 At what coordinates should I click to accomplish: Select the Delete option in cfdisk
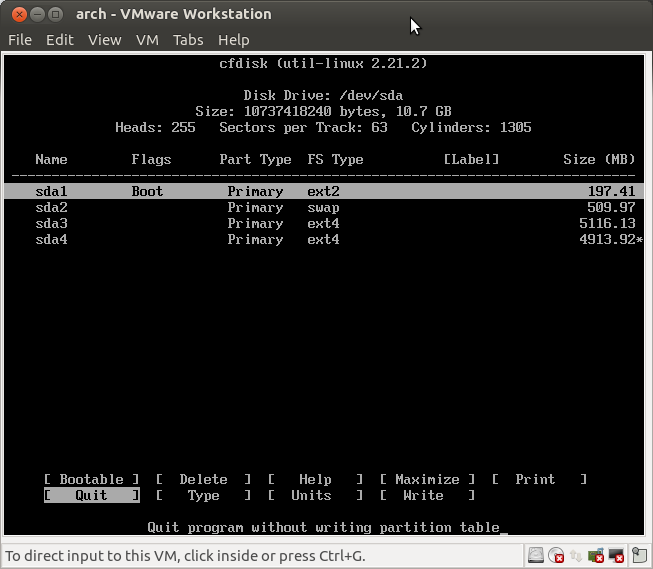click(x=203, y=479)
